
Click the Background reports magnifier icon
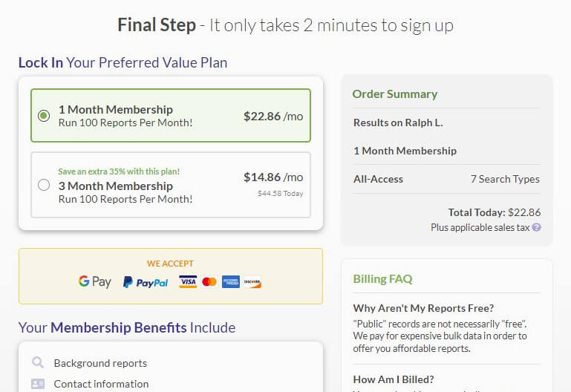(38, 362)
